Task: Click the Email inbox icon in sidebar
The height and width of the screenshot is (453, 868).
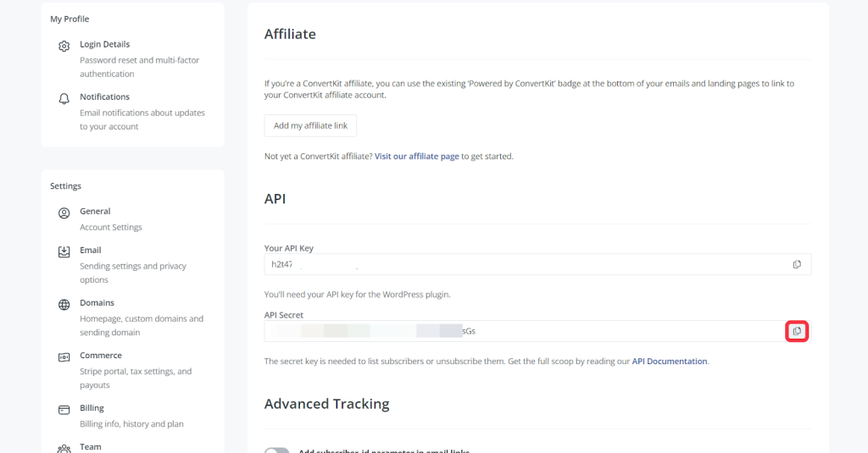Action: (64, 252)
